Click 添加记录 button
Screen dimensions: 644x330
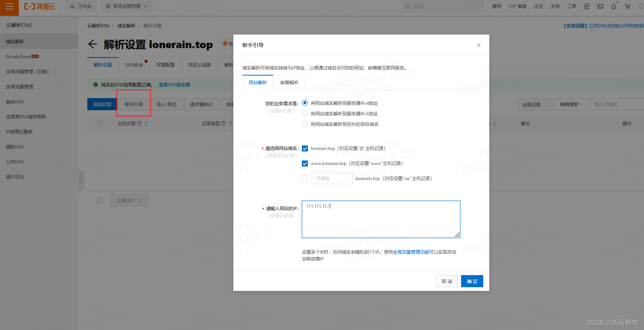pyautogui.click(x=102, y=104)
